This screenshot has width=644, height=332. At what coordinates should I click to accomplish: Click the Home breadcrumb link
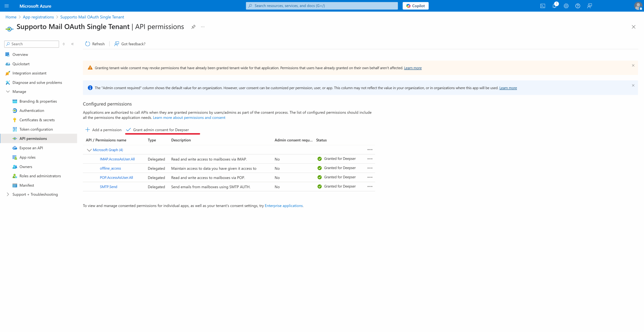point(11,17)
